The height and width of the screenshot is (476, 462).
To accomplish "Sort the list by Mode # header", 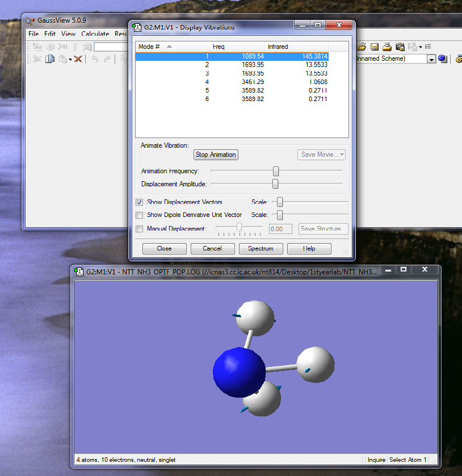I will click(149, 47).
